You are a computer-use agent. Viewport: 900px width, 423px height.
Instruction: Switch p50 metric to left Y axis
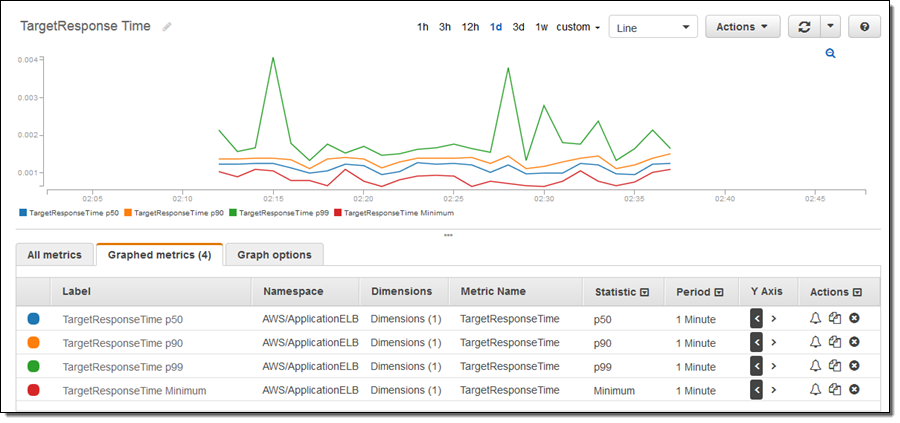click(x=757, y=319)
